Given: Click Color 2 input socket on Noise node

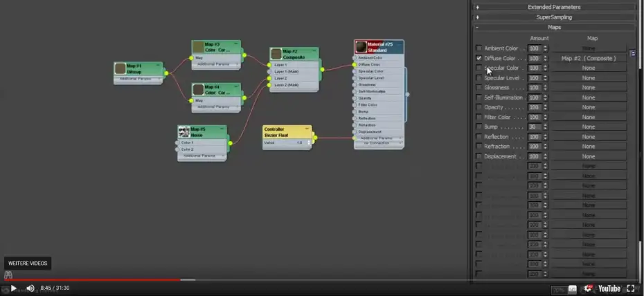Looking at the screenshot, I should click(x=177, y=149).
